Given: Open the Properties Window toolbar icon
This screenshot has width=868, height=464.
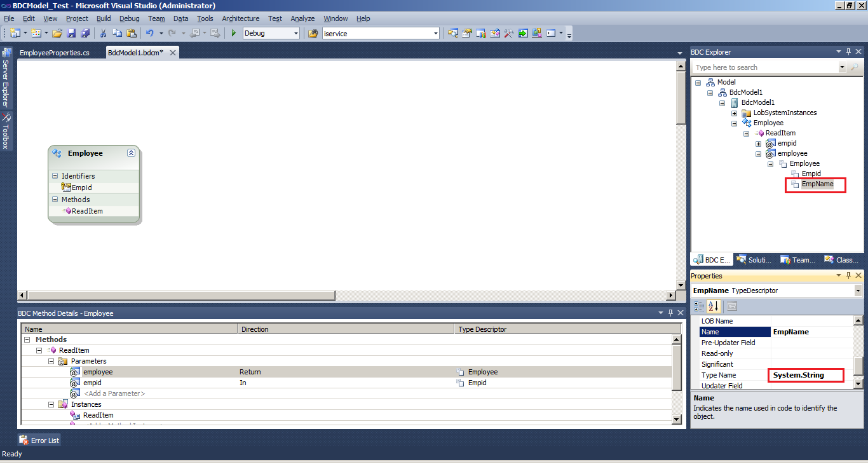Looking at the screenshot, I should point(467,33).
